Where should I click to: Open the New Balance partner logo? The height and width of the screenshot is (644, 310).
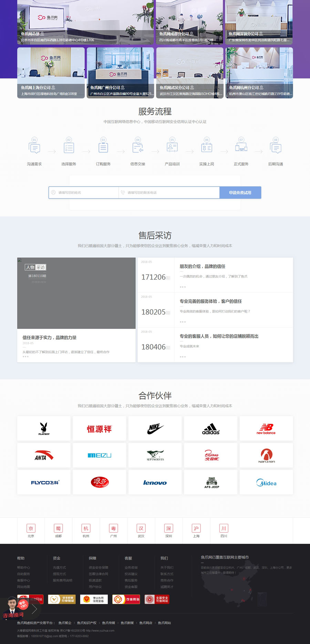pos(266,428)
